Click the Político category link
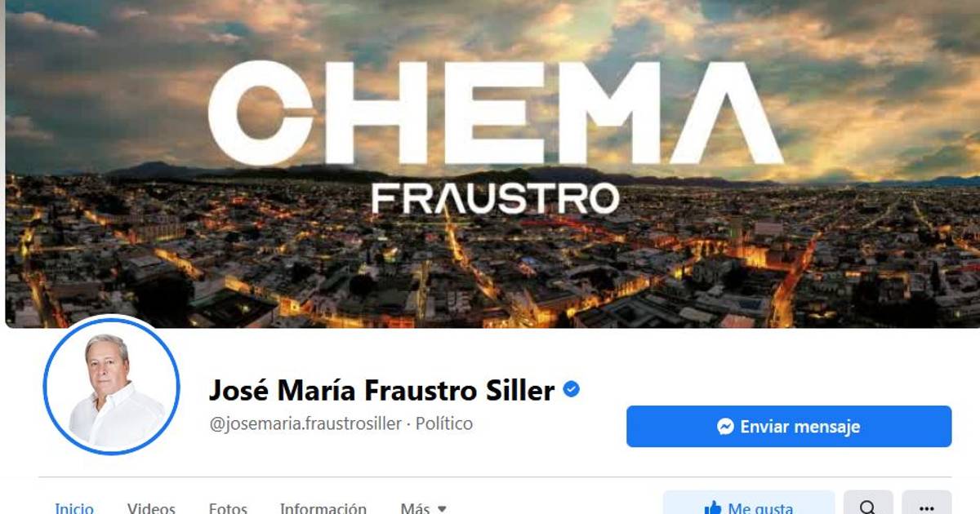 click(444, 424)
